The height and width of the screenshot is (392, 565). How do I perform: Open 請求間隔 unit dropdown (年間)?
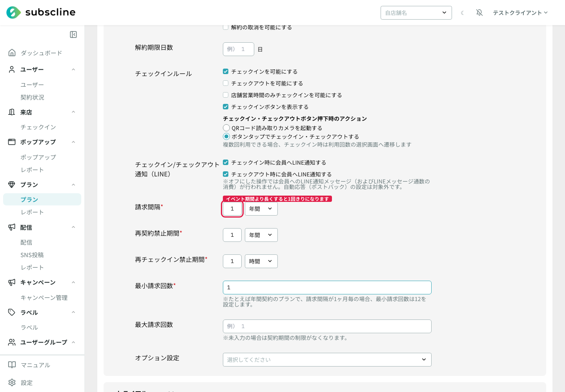coord(261,209)
